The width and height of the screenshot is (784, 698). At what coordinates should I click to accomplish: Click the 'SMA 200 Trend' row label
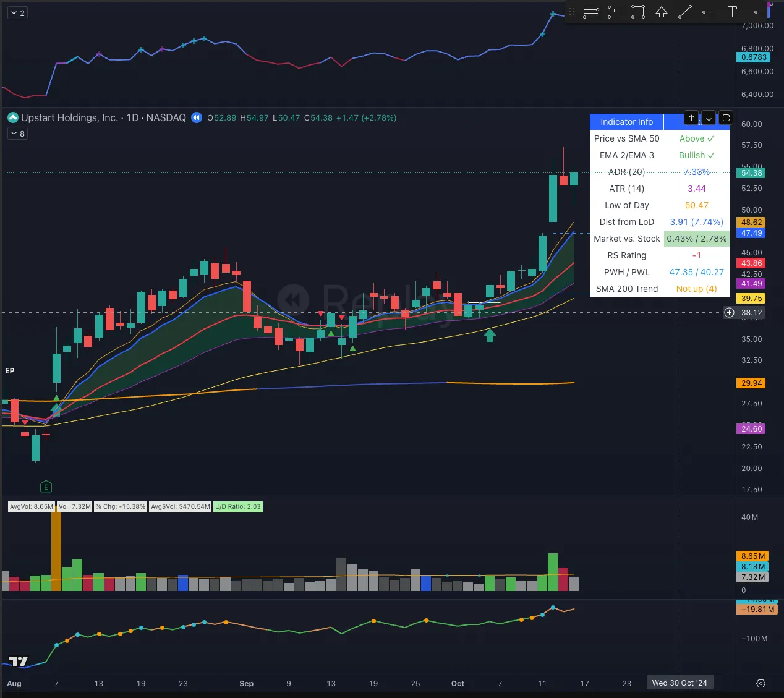[627, 289]
